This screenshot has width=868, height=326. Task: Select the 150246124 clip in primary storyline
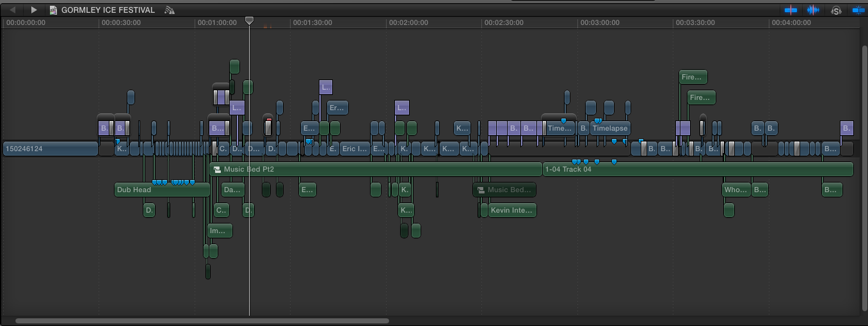(x=50, y=149)
